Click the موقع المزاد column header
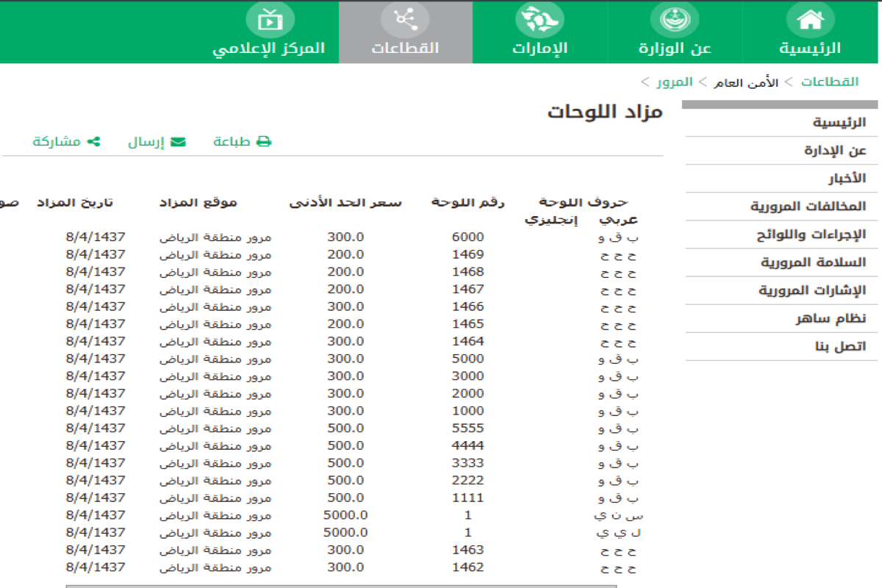Viewport: 882px width, 588px height. pos(198,202)
